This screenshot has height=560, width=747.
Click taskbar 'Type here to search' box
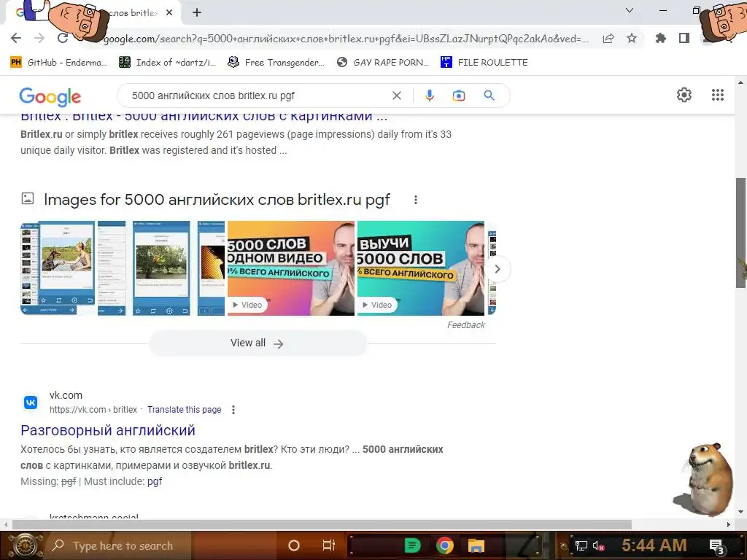(x=119, y=545)
